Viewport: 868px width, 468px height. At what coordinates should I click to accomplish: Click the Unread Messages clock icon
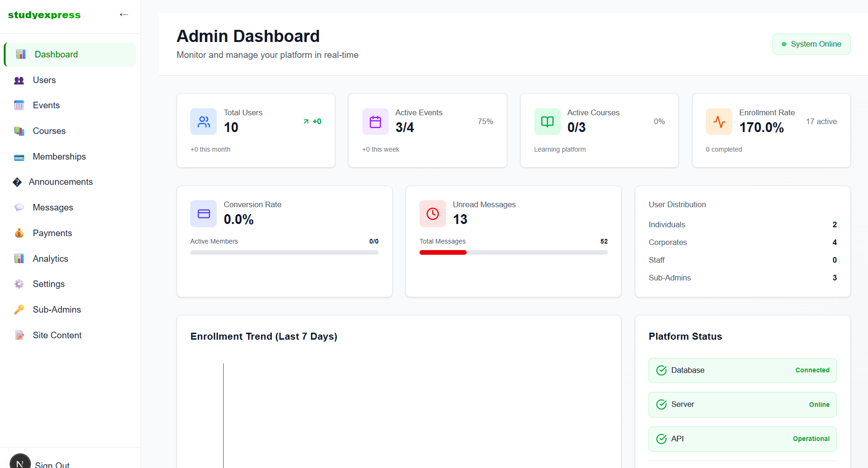(x=433, y=214)
